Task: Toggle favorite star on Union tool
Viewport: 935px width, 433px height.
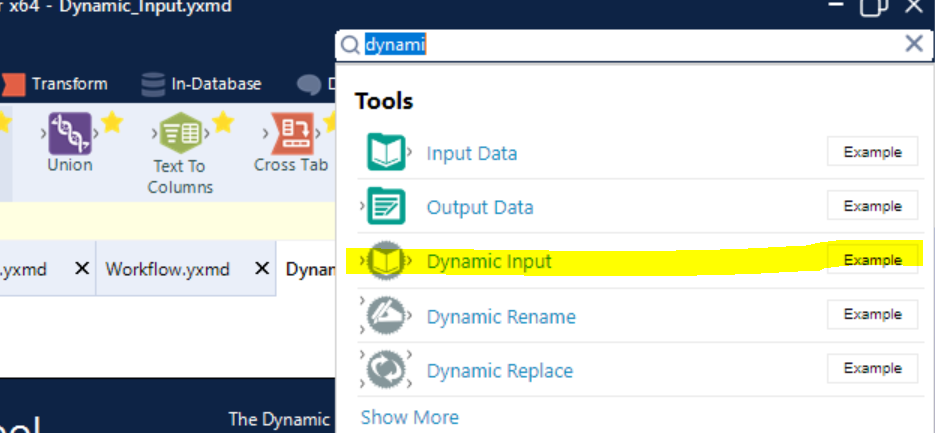Action: point(112,122)
